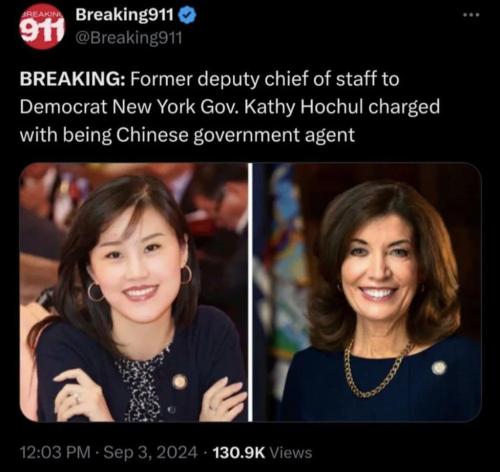Click the Sep 3, 2024 date
This screenshot has height=472, width=500.
click(151, 453)
